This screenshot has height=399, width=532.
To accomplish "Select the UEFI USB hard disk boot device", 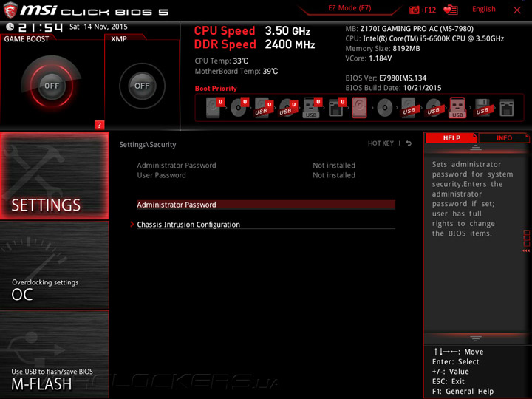I will [263, 108].
